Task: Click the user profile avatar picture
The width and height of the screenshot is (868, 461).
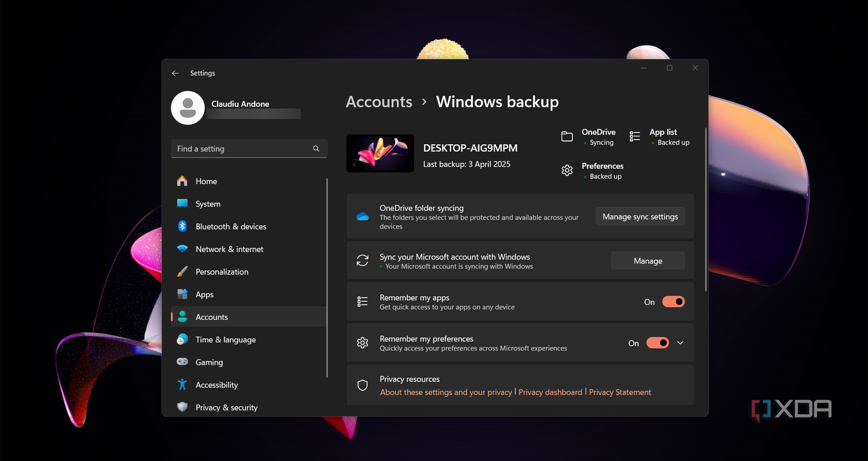Action: click(187, 108)
